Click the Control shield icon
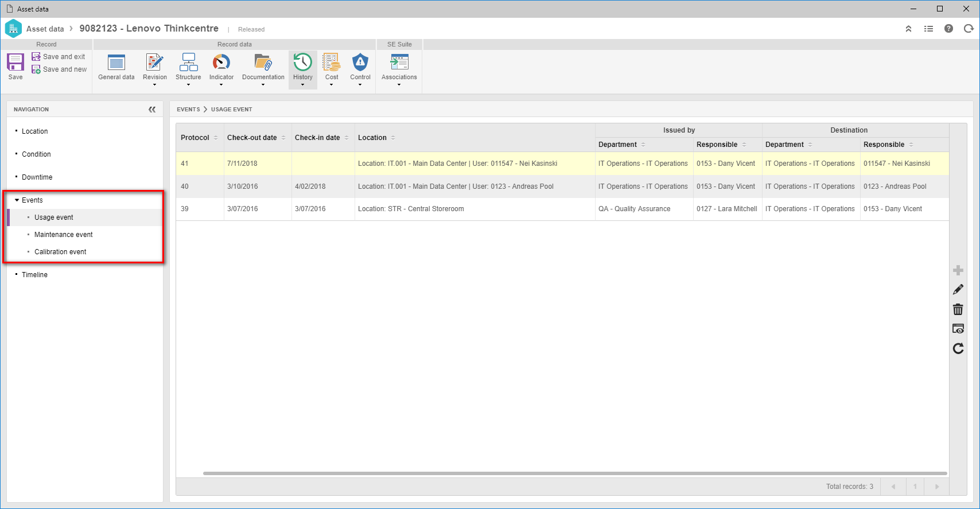The image size is (980, 509). 360,62
